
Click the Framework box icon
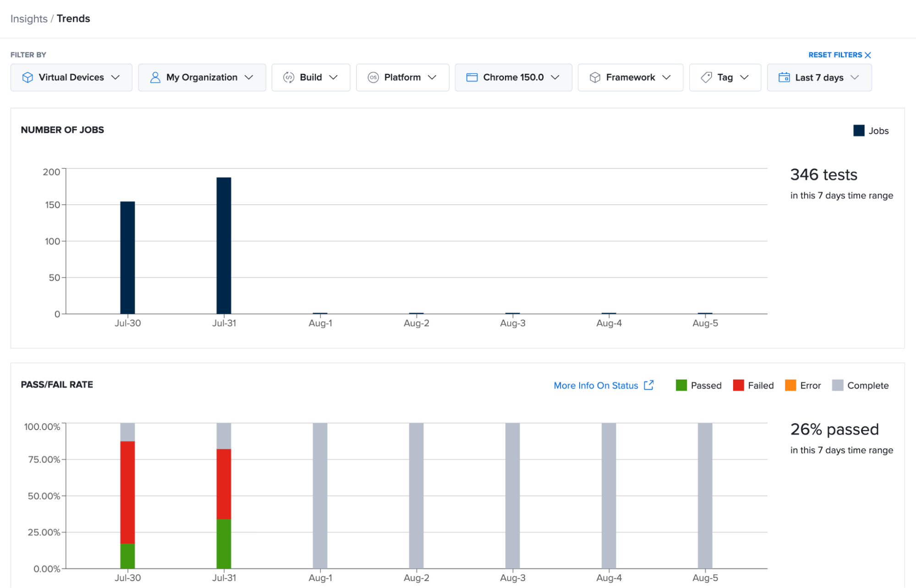pyautogui.click(x=595, y=77)
